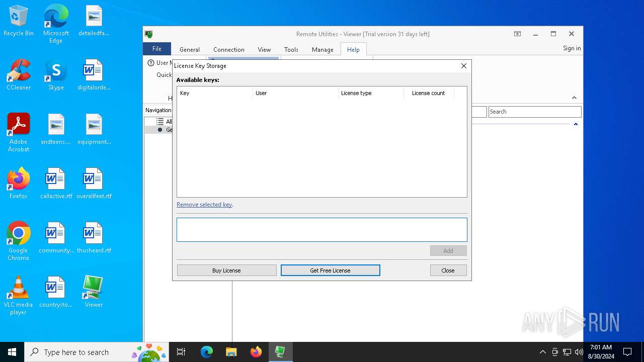644x362 pixels.
Task: Open ribbon display options in title bar
Action: point(517,34)
